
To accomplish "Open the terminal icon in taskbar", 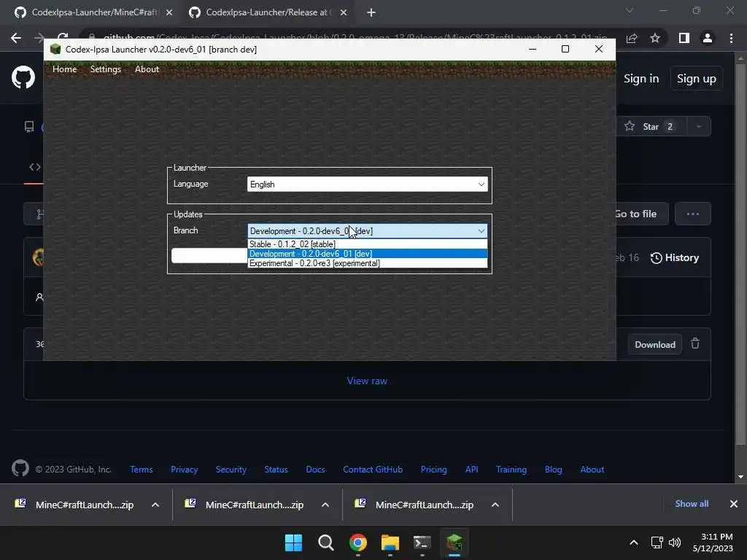I will click(422, 542).
